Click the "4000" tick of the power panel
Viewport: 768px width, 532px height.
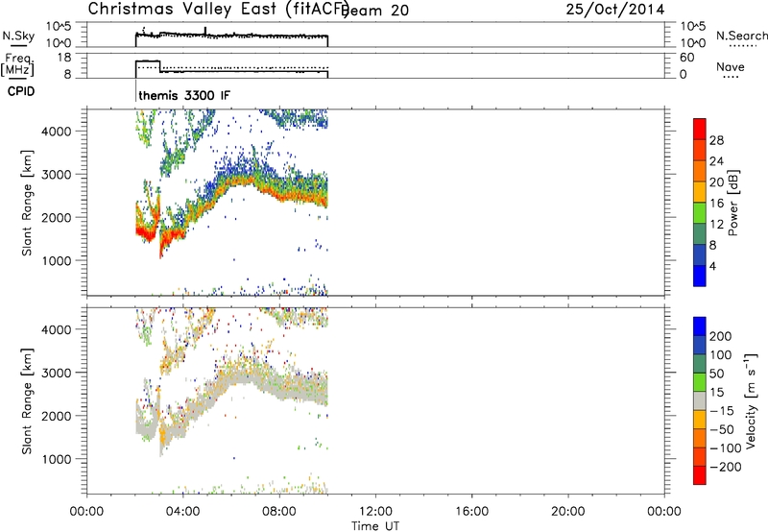[x=57, y=132]
